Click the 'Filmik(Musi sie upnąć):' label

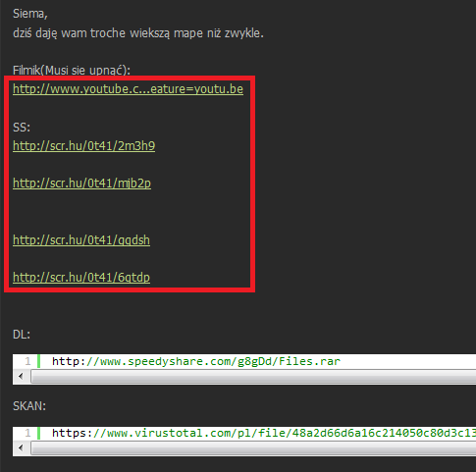[72, 71]
